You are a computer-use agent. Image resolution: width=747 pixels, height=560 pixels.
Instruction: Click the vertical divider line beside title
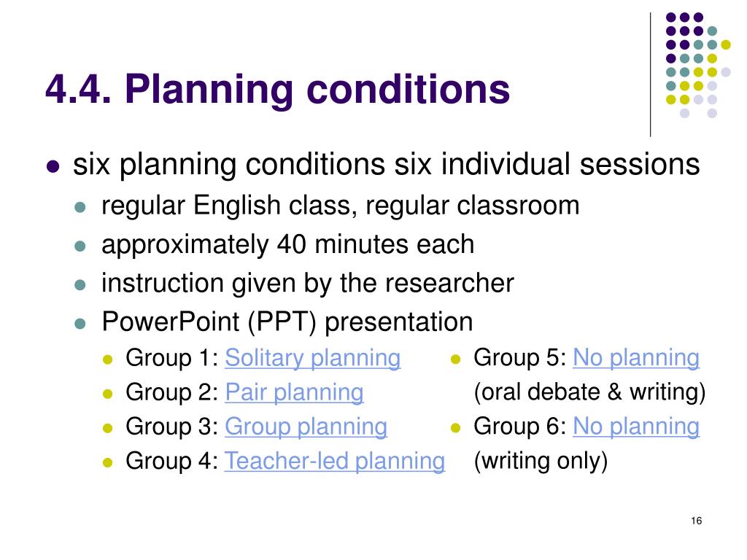click(650, 75)
